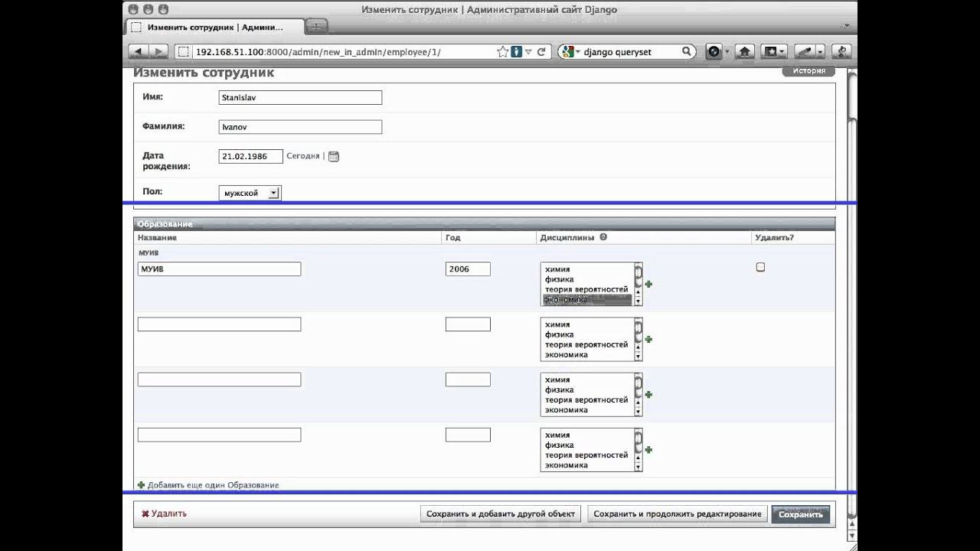
Task: Click the Google search engine icon
Action: pos(567,52)
